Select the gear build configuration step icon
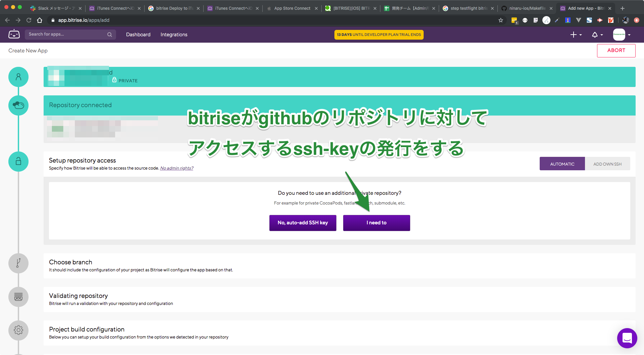The width and height of the screenshot is (644, 355). pos(18,330)
